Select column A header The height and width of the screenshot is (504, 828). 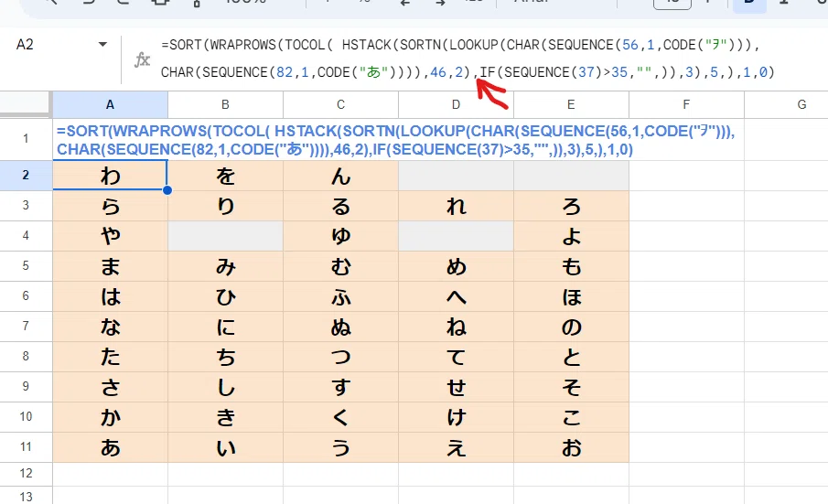(110, 104)
